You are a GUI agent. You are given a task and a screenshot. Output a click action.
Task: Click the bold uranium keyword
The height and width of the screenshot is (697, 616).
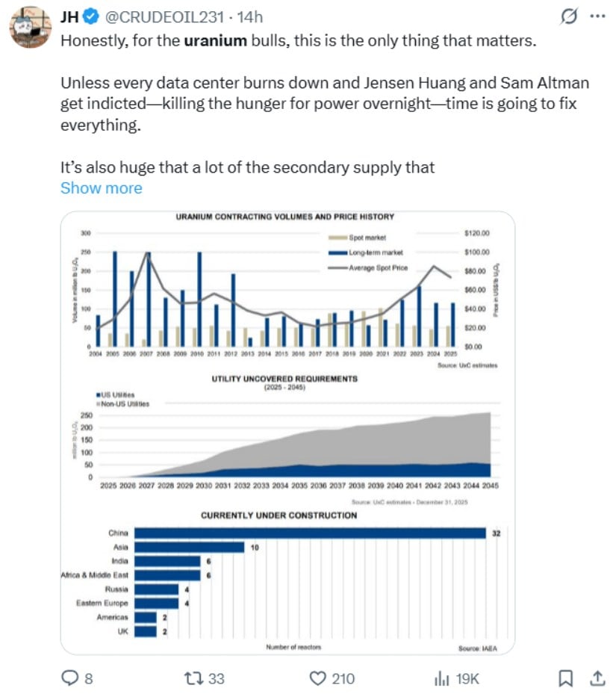215,40
